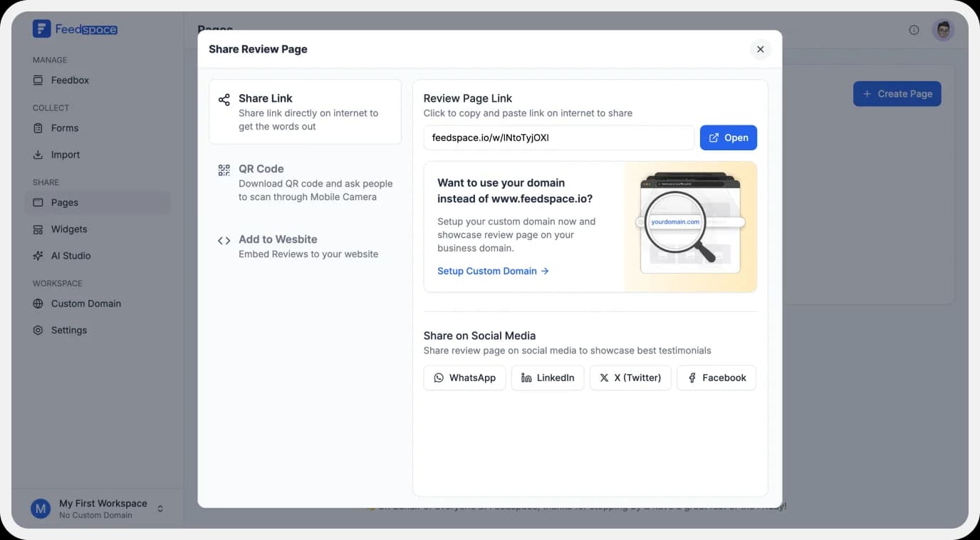Close the Share Review Page dialog
This screenshot has width=980, height=540.
[760, 49]
